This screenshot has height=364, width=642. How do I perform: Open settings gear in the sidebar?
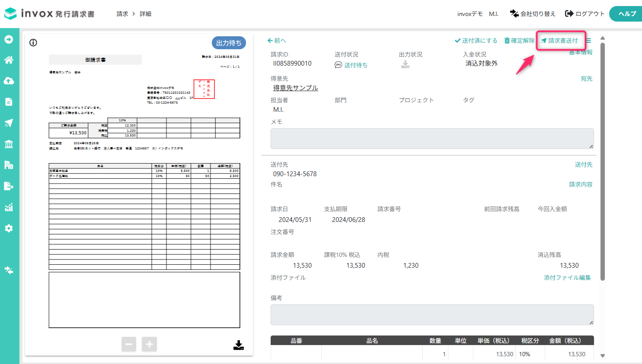click(9, 228)
